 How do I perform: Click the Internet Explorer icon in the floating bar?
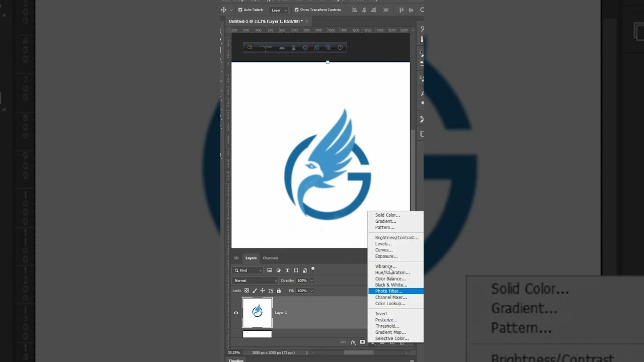(x=316, y=48)
